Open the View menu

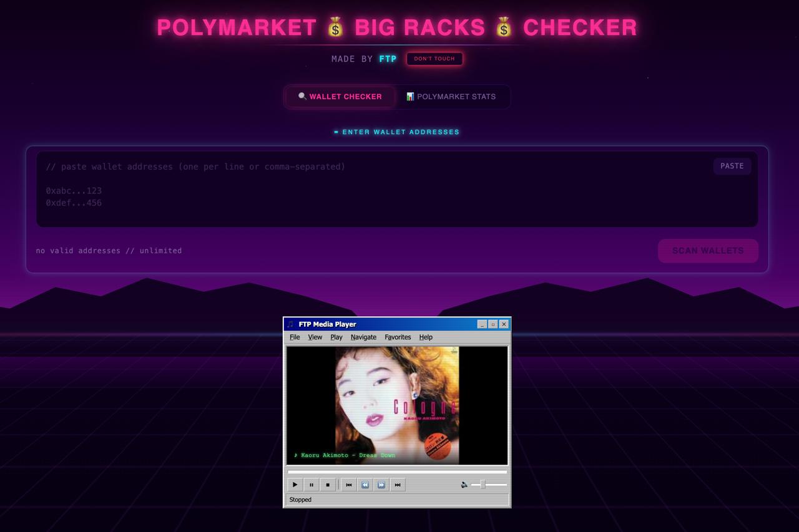(315, 337)
